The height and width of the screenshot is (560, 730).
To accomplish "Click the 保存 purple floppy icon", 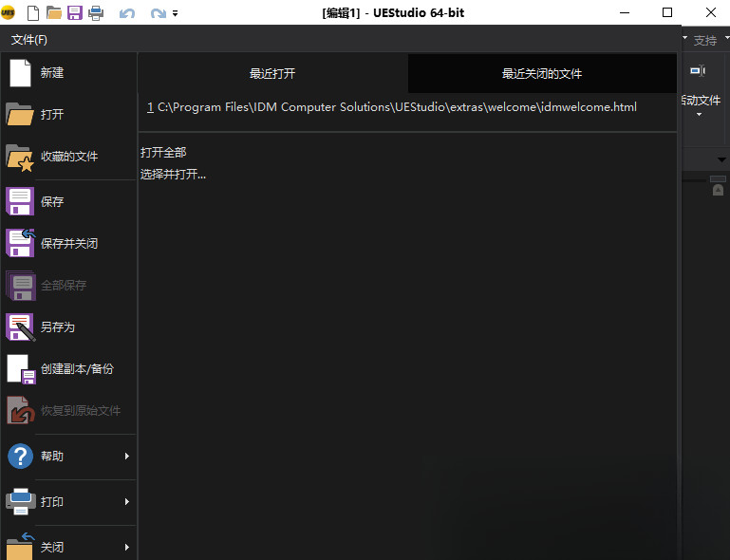I will tap(20, 201).
